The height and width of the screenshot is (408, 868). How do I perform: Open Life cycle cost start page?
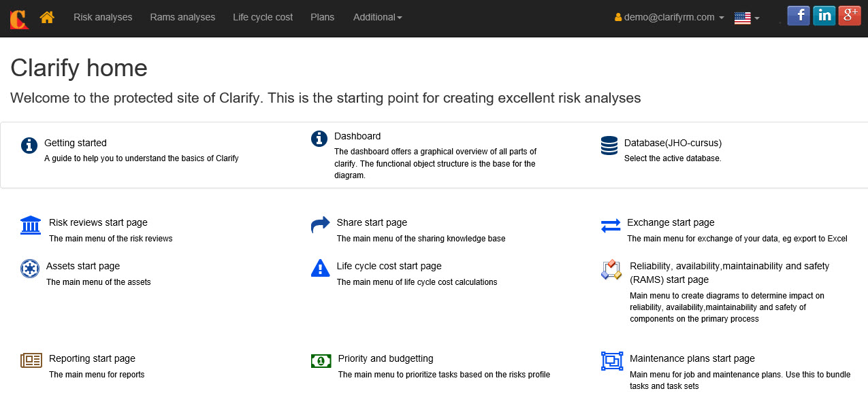[389, 266]
